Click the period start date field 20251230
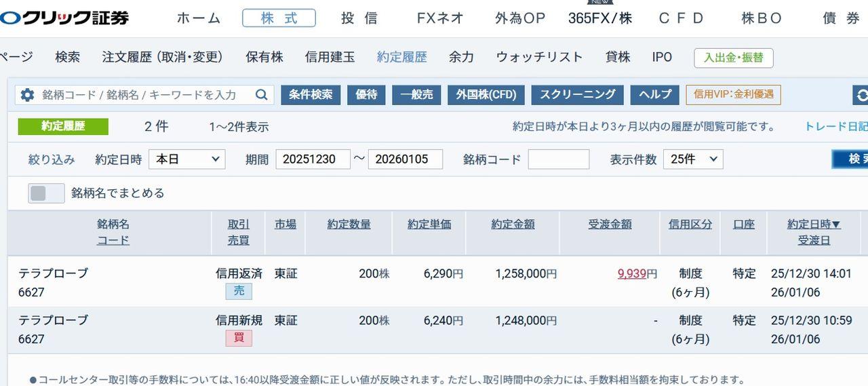 [313, 159]
